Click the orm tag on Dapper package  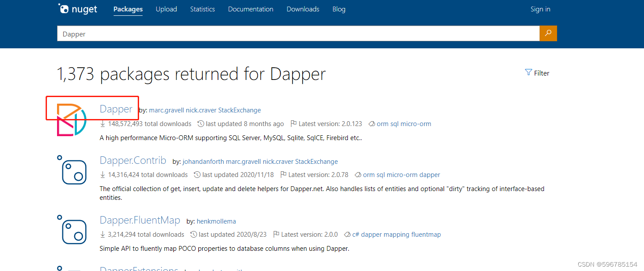point(382,124)
